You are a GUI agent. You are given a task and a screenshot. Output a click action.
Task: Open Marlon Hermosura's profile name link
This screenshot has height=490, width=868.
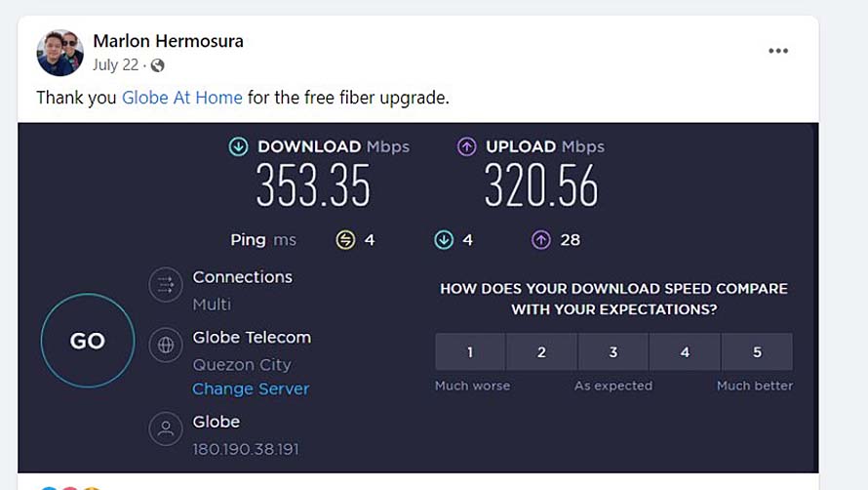(168, 41)
